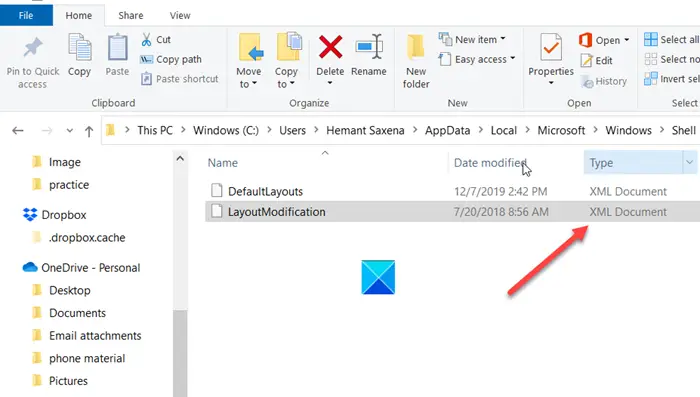Click the Pin to Quick access icon

pos(33,48)
